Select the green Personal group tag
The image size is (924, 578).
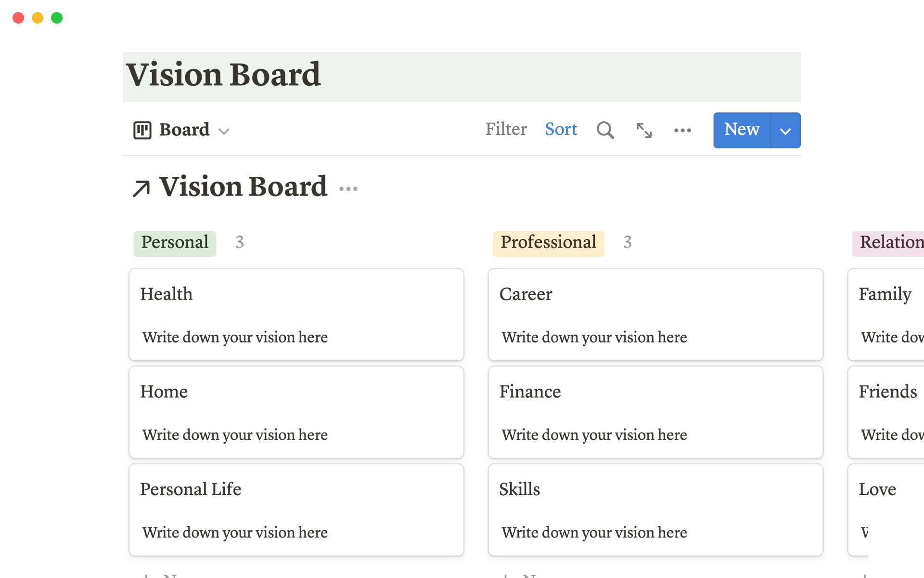tap(175, 243)
